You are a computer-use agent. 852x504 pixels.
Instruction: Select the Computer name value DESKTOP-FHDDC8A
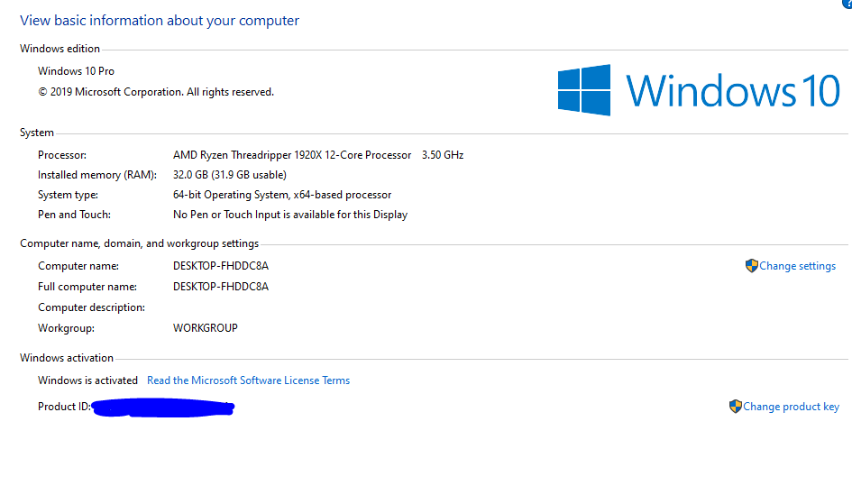221,266
